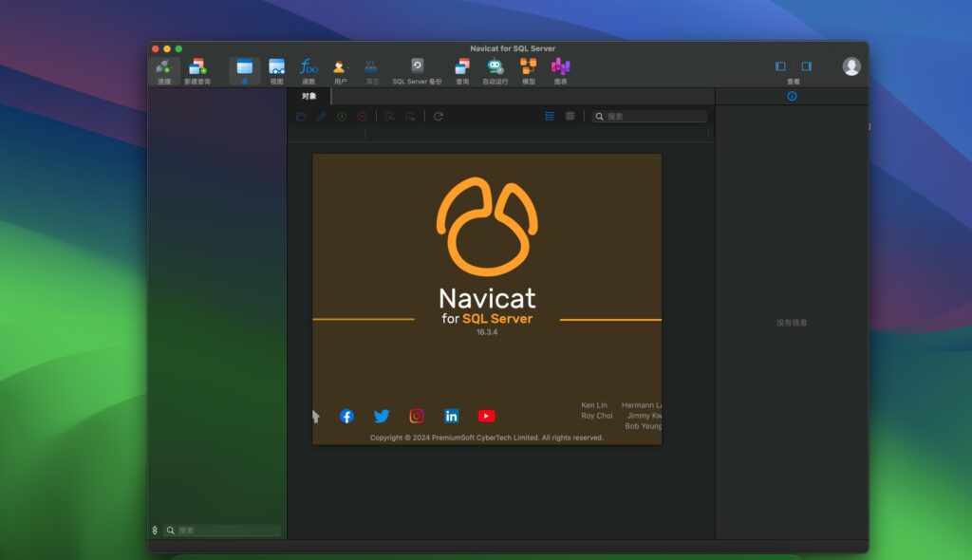Click the 搜索 search field in objects pane
The image size is (972, 560).
pos(650,116)
